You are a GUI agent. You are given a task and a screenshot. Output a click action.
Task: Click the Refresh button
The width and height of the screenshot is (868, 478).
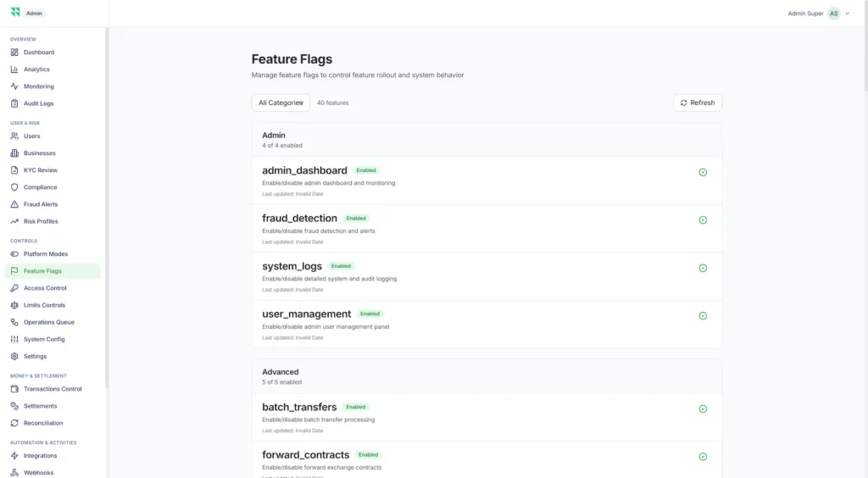[x=698, y=103]
